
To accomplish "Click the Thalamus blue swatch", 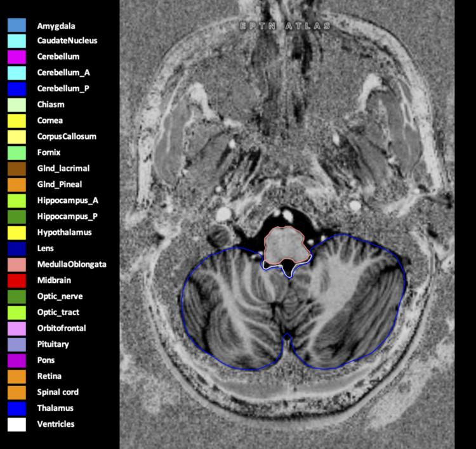I will click(x=17, y=408).
